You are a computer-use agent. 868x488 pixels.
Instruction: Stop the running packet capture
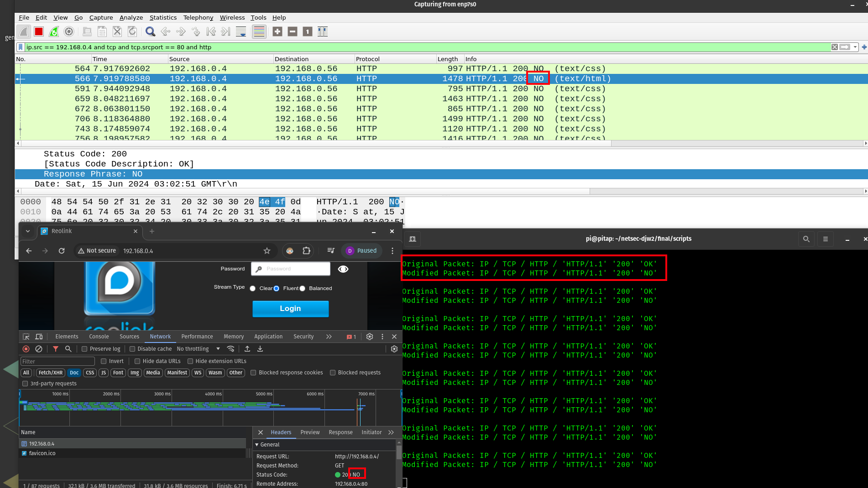tap(39, 31)
